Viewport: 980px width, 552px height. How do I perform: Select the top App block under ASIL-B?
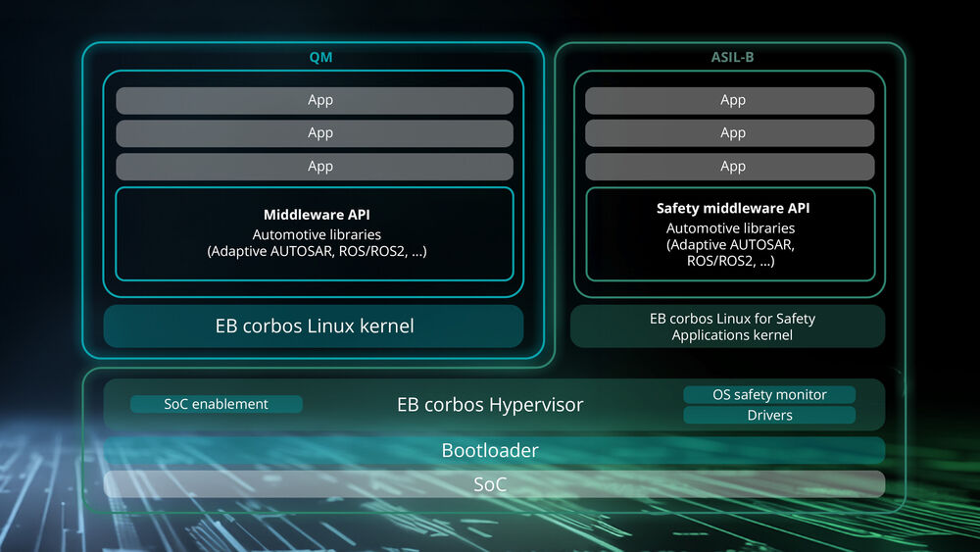click(x=729, y=100)
